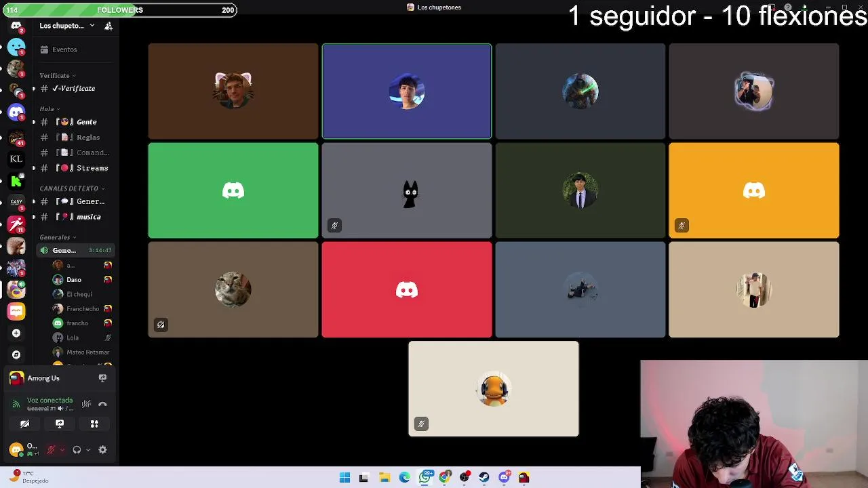Click user francho in voice list

[81, 323]
